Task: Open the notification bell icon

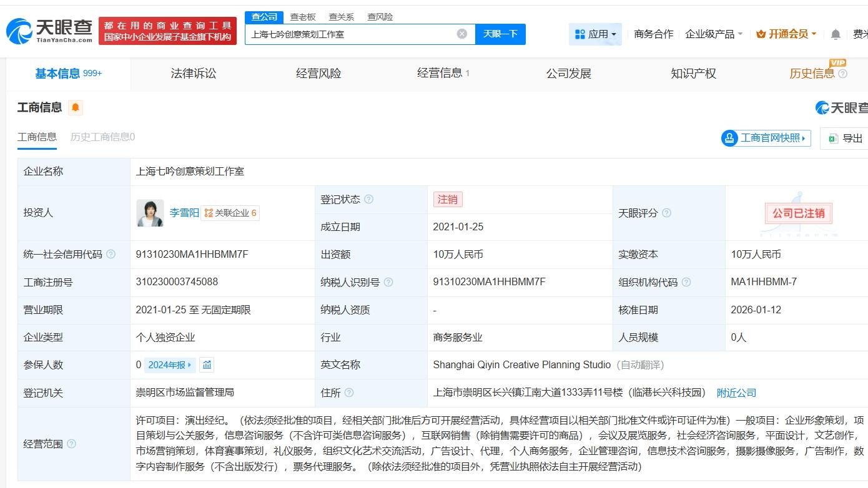Action: [x=835, y=34]
